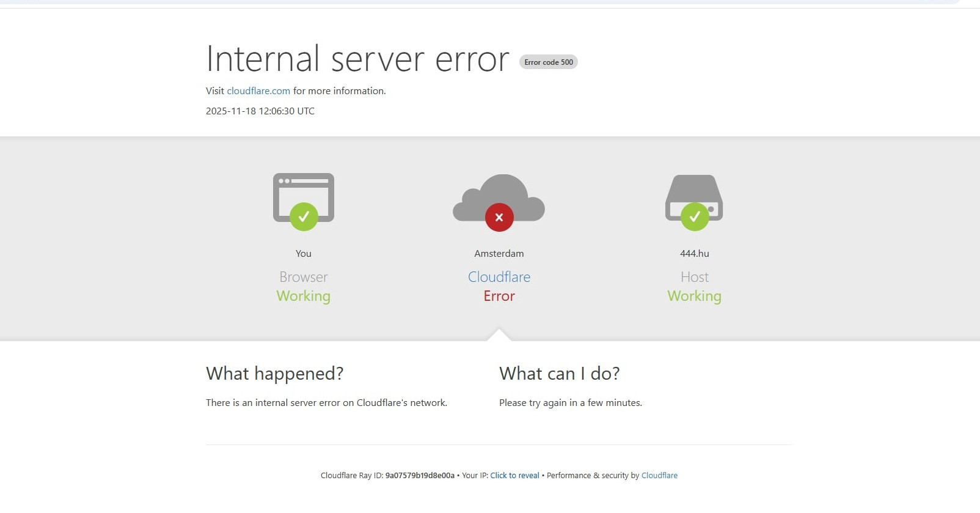Click the Working status under Host
This screenshot has height=513, width=980.
695,296
